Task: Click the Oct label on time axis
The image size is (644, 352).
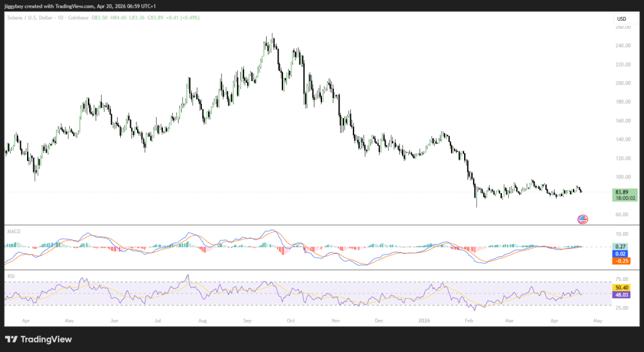Action: 291,321
